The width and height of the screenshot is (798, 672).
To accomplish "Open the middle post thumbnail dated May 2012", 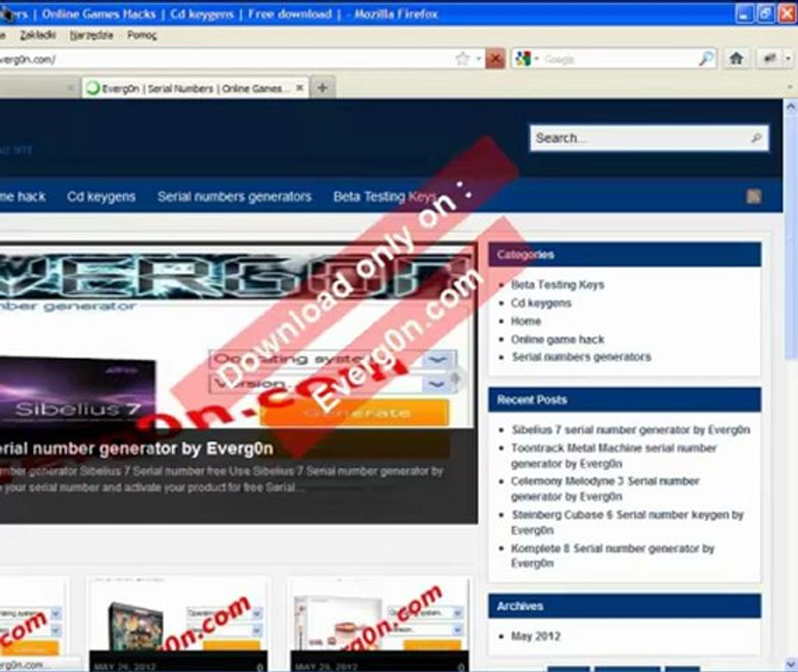I will tap(179, 624).
